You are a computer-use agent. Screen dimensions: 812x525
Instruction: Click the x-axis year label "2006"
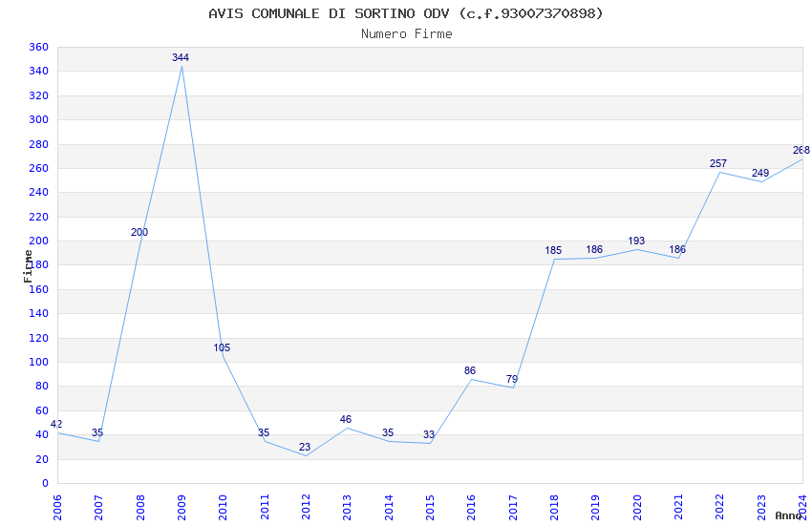pos(57,508)
